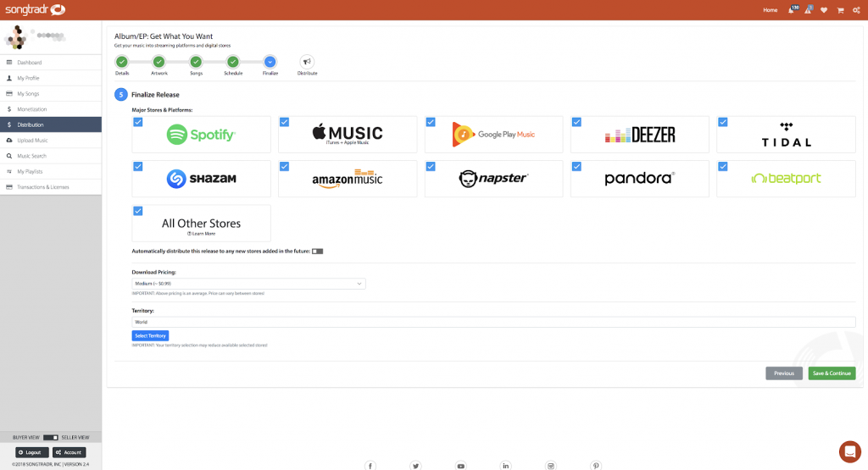This screenshot has width=868, height=470.
Task: Select the Distribute megaphone step
Action: (307, 62)
